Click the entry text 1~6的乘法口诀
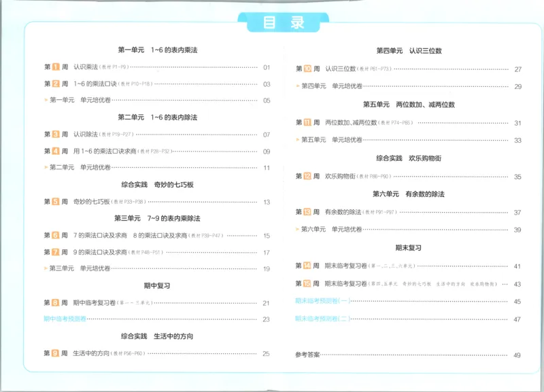544x392 pixels. tap(95, 84)
